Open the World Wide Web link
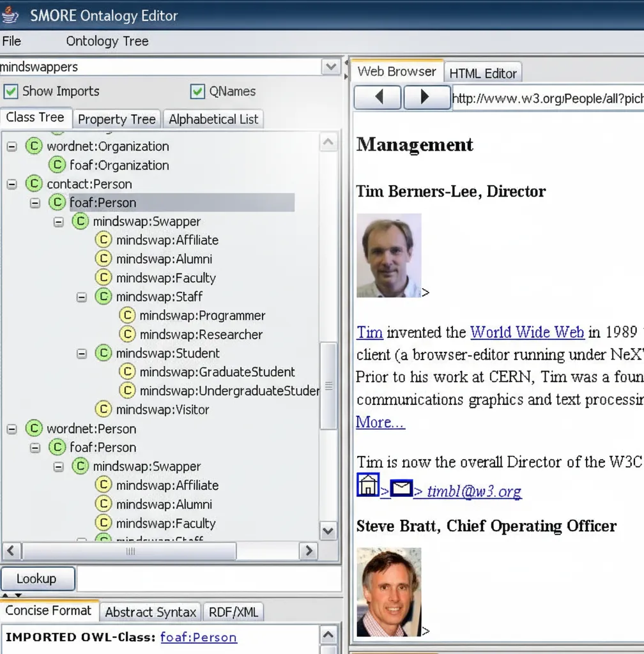 tap(526, 332)
